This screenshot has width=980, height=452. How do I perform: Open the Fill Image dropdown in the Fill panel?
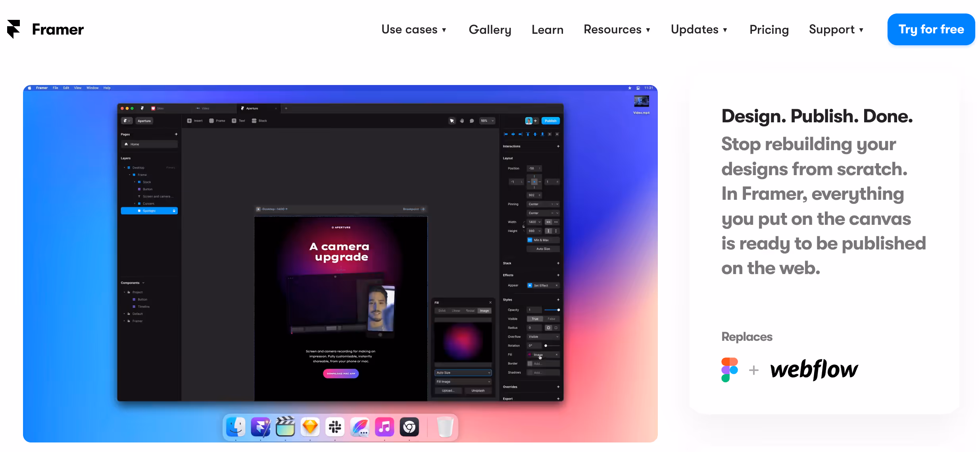tap(463, 381)
